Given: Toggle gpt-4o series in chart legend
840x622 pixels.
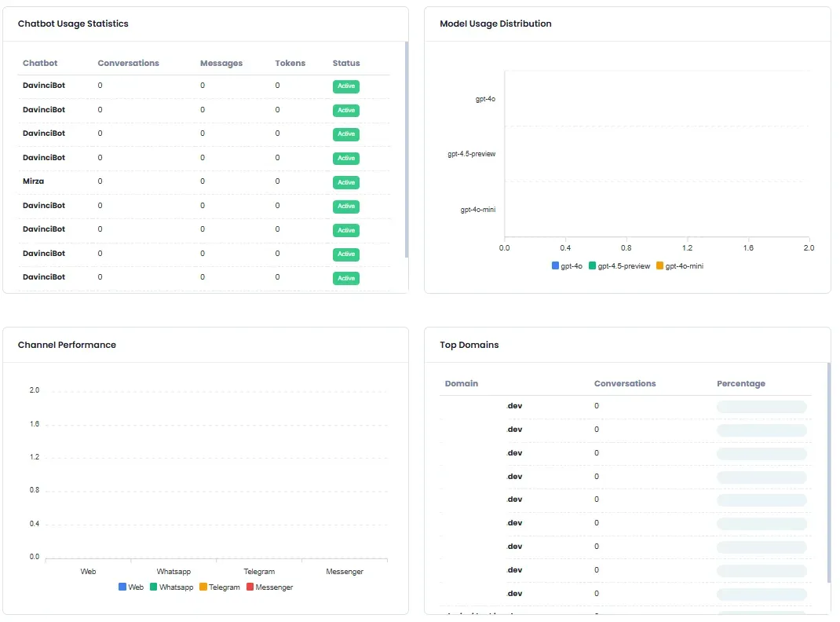Looking at the screenshot, I should tap(567, 265).
